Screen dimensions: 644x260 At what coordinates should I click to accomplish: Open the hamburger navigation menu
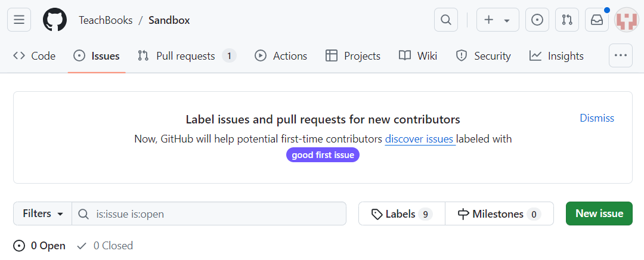(19, 20)
